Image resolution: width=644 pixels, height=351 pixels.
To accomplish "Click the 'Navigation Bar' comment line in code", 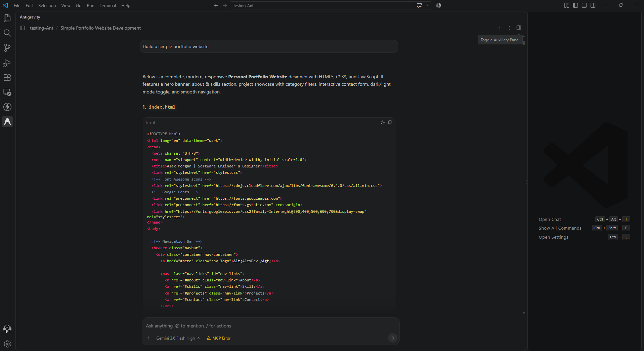I will click(177, 241).
